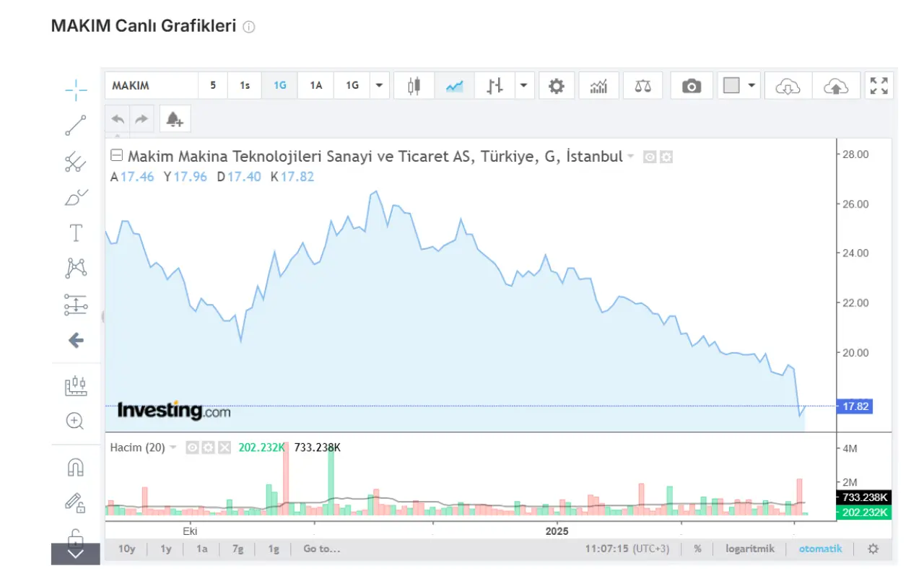Screen dimensions: 924x571
Task: Open dropdown next to İstanbul title
Action: pos(630,156)
